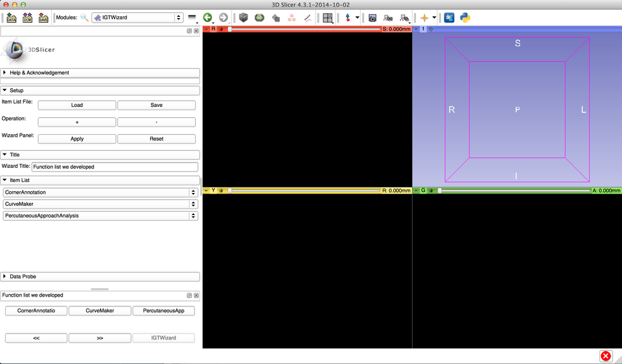Open the CurveMaker item list dropdown

coord(100,204)
